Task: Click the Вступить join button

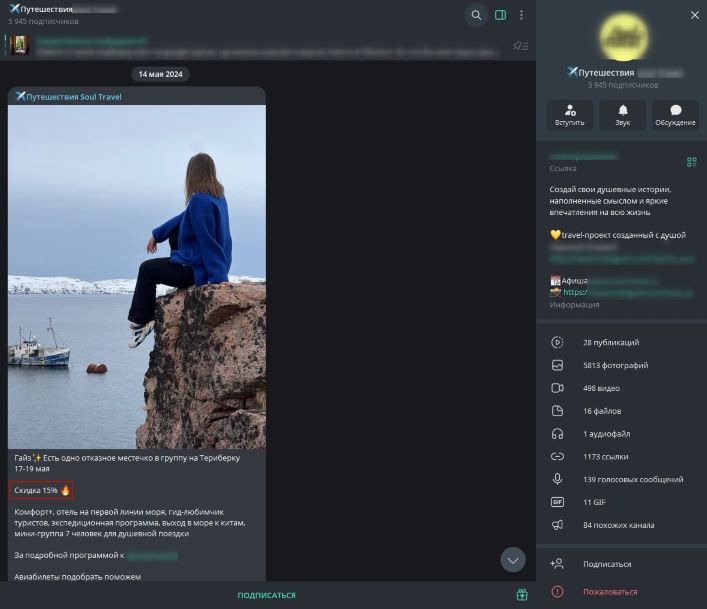Action: coord(570,115)
